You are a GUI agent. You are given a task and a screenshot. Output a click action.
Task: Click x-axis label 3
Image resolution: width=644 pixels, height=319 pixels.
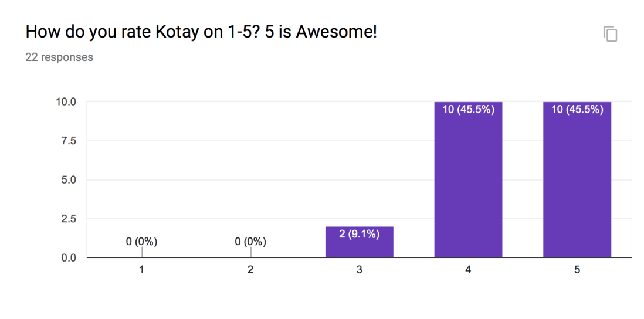pyautogui.click(x=359, y=270)
